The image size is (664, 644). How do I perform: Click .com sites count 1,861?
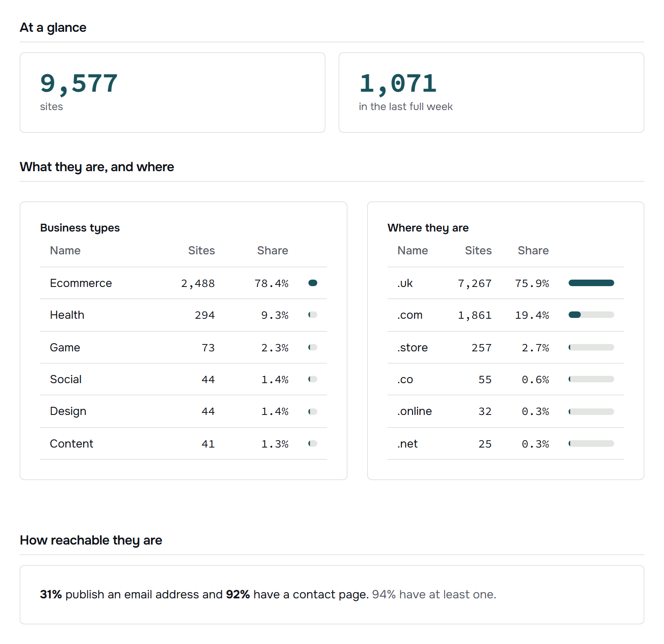[475, 315]
